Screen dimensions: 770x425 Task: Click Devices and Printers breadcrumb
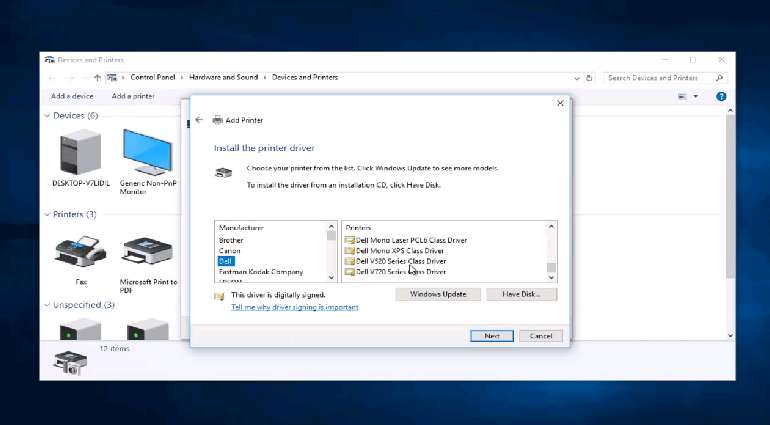(x=305, y=77)
